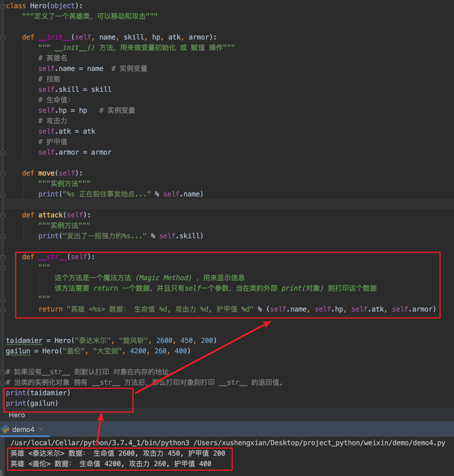Screen dimensions: 454x476
Task: Click the demo4.py file path in console
Action: (x=319, y=443)
